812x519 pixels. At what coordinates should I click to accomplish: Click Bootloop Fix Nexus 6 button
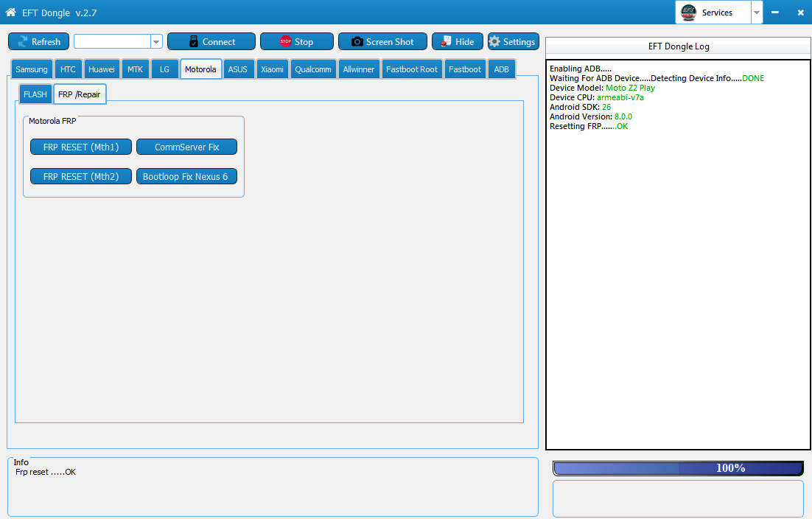187,177
